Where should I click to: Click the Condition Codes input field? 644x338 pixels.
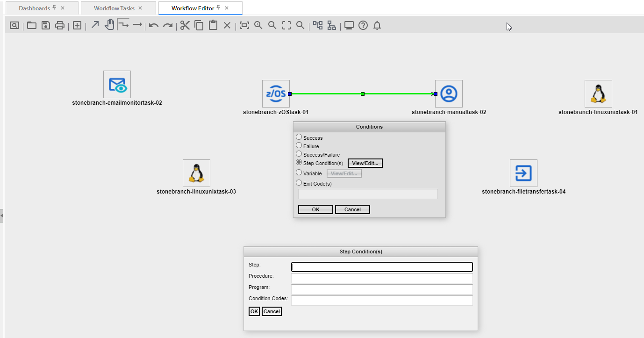tap(382, 300)
